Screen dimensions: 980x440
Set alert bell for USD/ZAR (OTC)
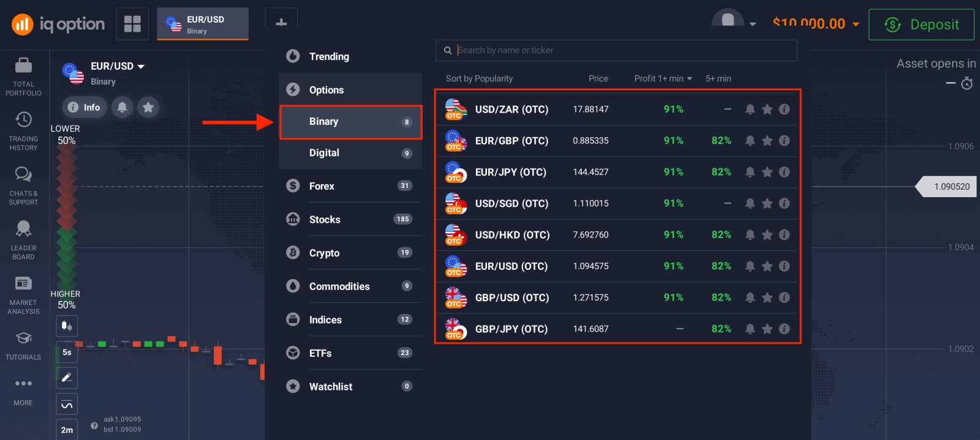[x=750, y=109]
